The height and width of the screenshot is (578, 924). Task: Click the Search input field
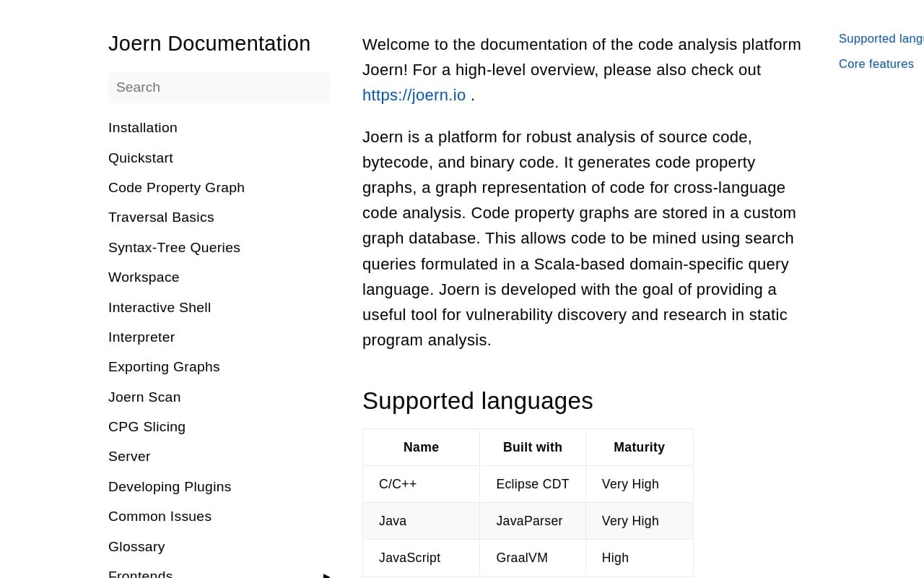219,87
